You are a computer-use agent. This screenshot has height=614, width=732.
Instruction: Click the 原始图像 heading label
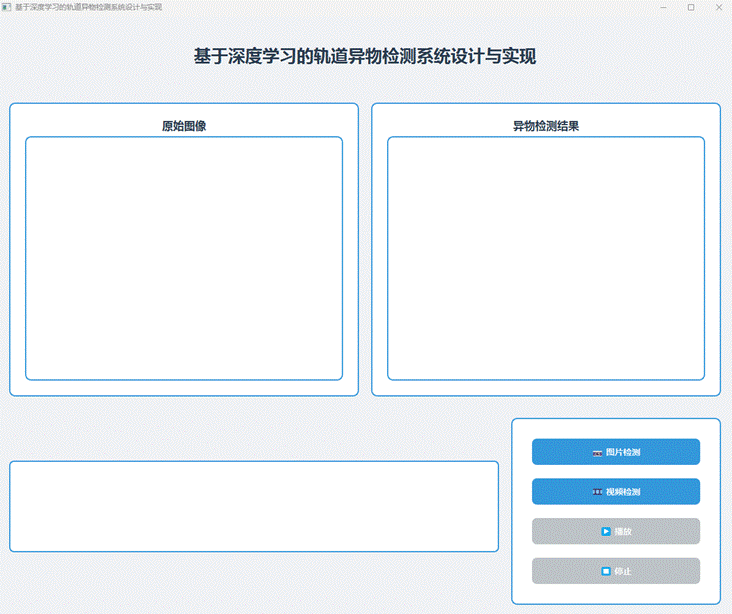tap(184, 126)
